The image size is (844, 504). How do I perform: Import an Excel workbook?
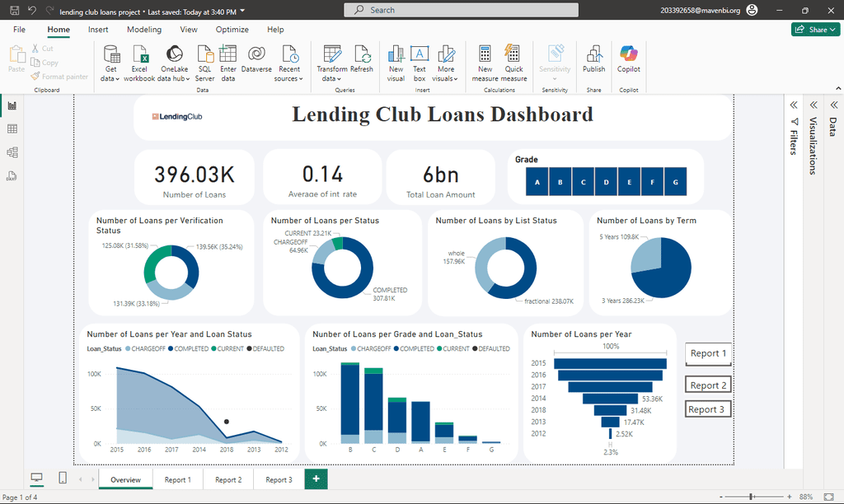[x=139, y=63]
